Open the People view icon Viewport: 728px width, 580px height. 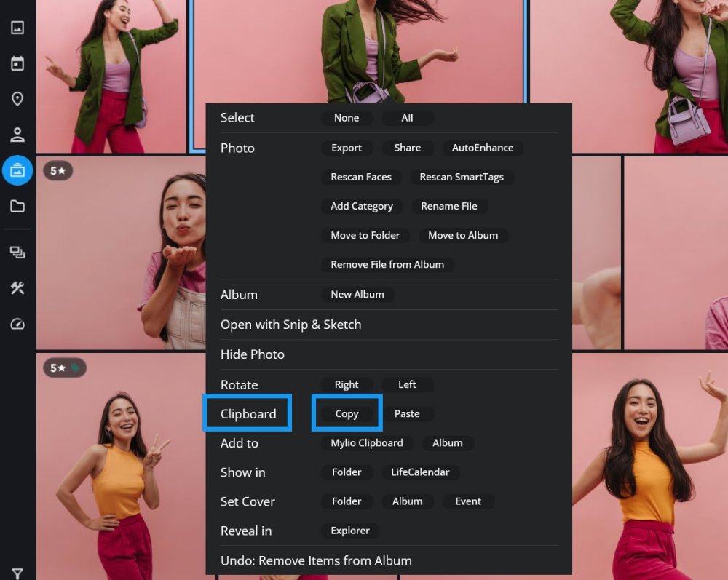[17, 135]
